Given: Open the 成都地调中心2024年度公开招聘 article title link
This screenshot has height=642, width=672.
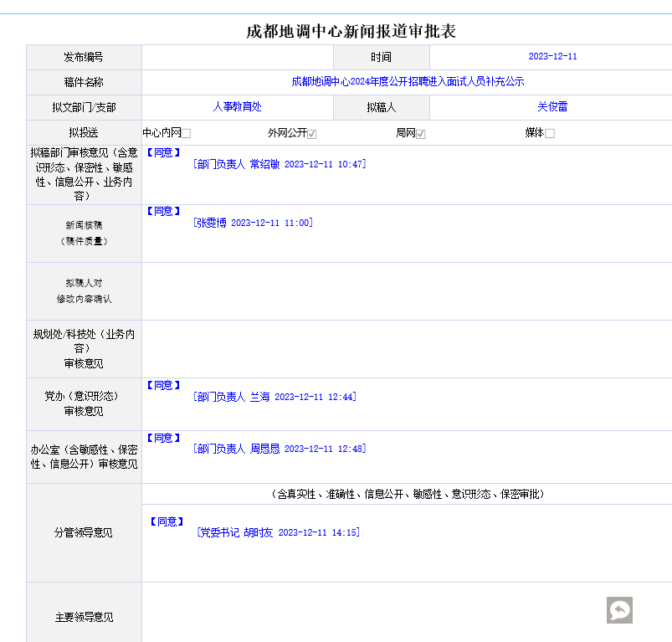Looking at the screenshot, I should [408, 82].
